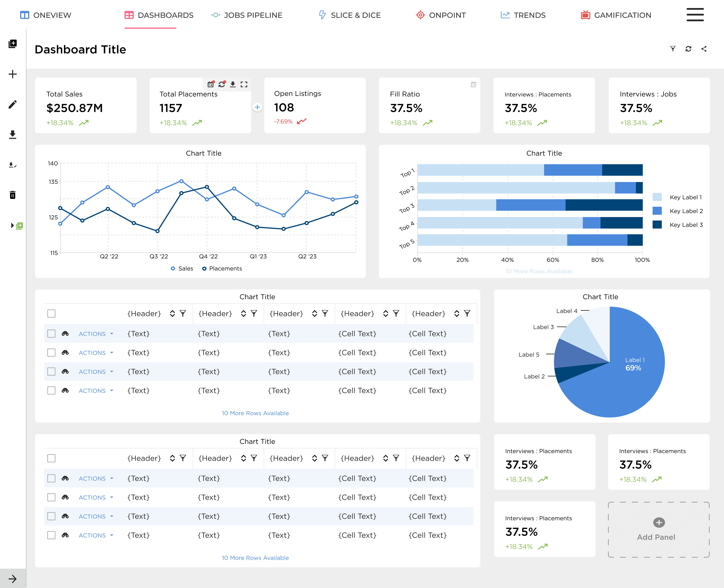
Task: Click the pencil edit icon in sidebar
Action: click(x=12, y=104)
